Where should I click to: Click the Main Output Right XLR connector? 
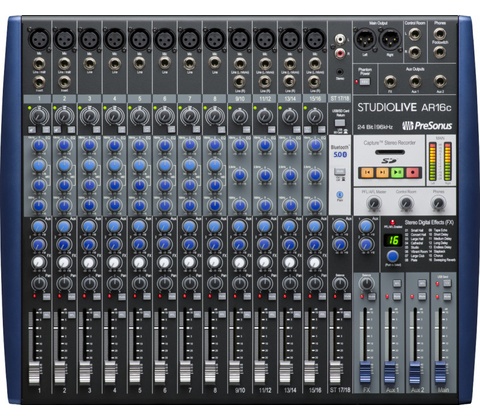coord(391,39)
